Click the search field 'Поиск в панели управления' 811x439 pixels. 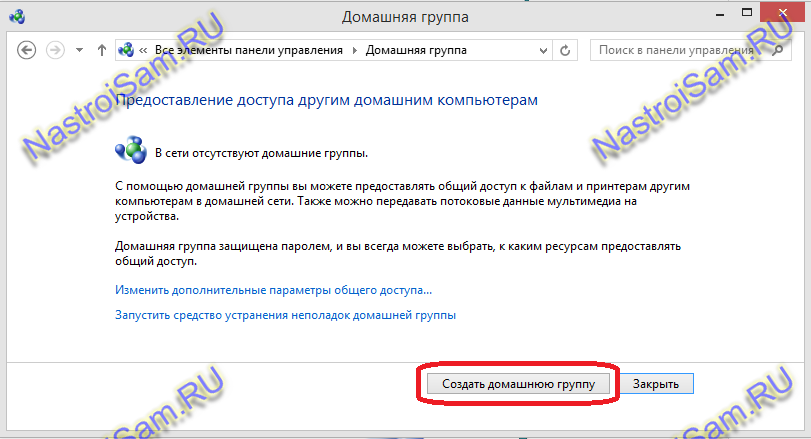tap(690, 50)
